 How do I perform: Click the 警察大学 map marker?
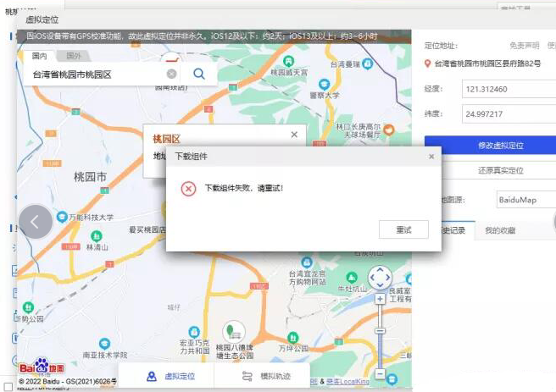[324, 85]
